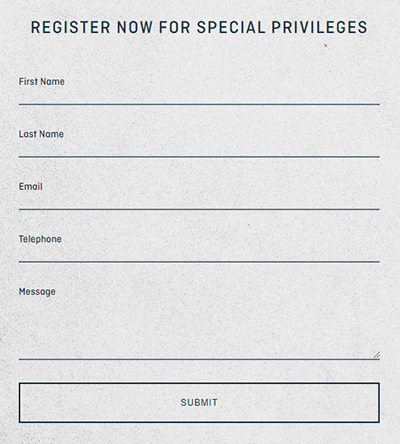Focus the Last Name input field

[199, 149]
